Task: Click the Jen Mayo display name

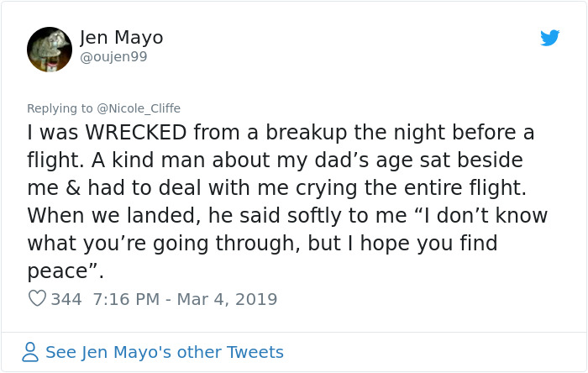Action: tap(122, 38)
